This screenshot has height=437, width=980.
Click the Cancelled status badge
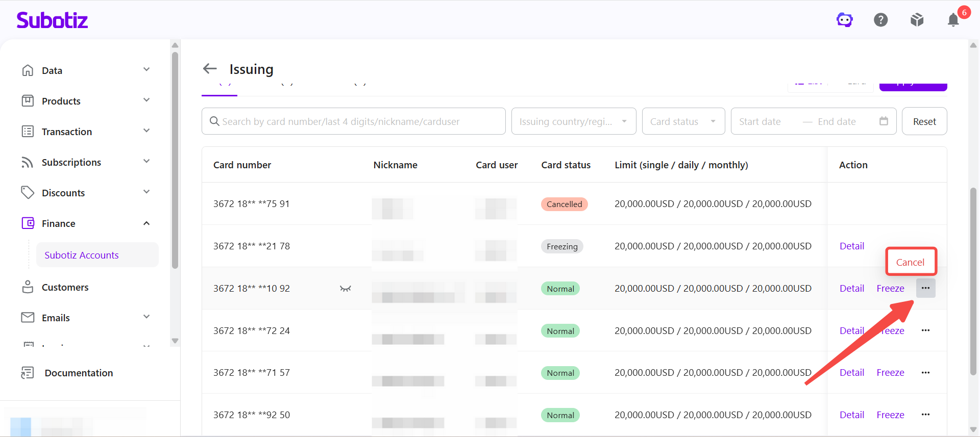tap(565, 204)
